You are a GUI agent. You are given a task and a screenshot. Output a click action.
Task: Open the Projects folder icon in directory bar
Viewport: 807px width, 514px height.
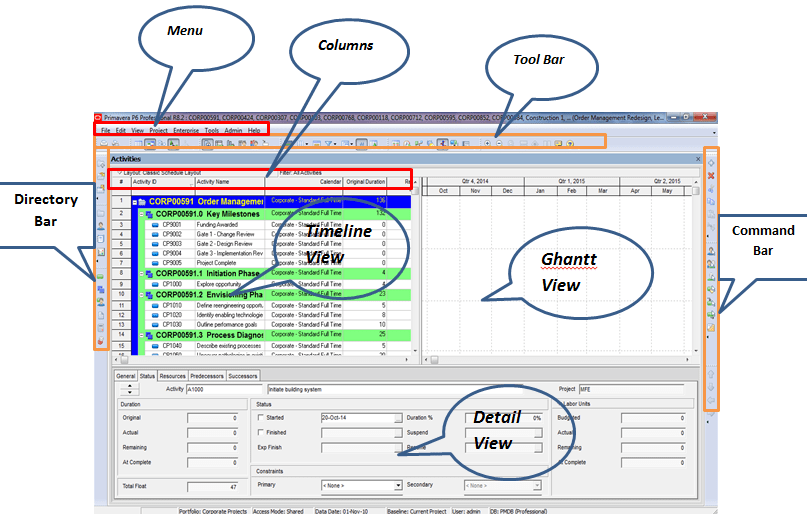click(x=101, y=213)
